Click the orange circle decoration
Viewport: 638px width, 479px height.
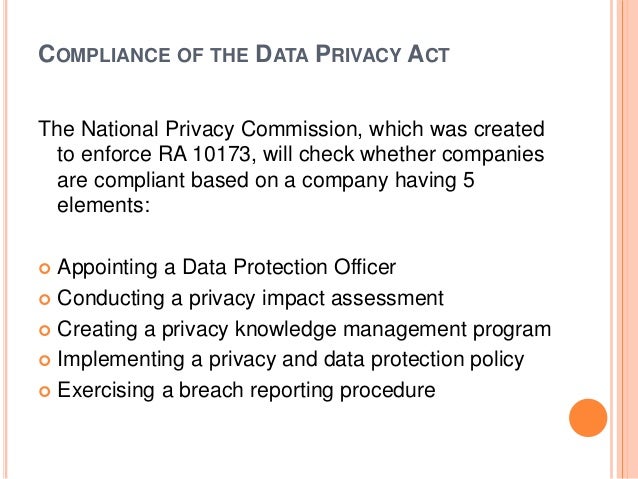click(x=588, y=418)
